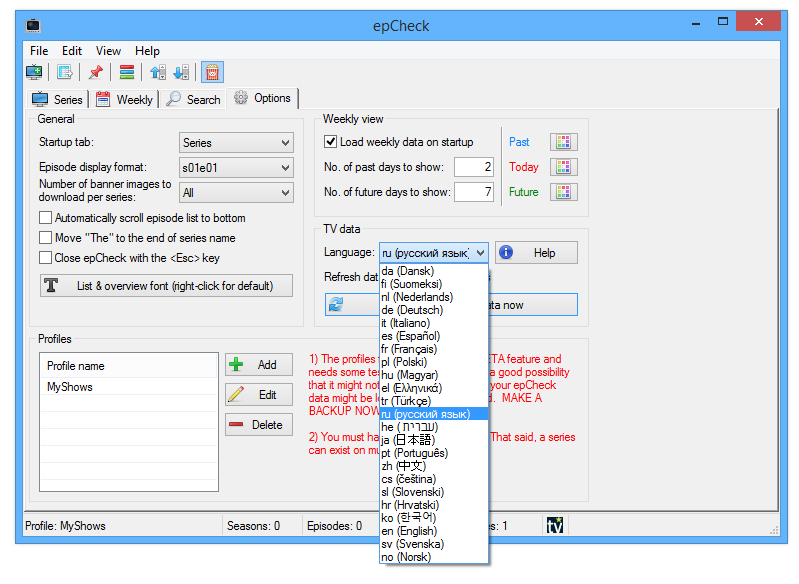Choose nl (Nederlands) from language list
Screen dimensions: 799x584
[434, 297]
